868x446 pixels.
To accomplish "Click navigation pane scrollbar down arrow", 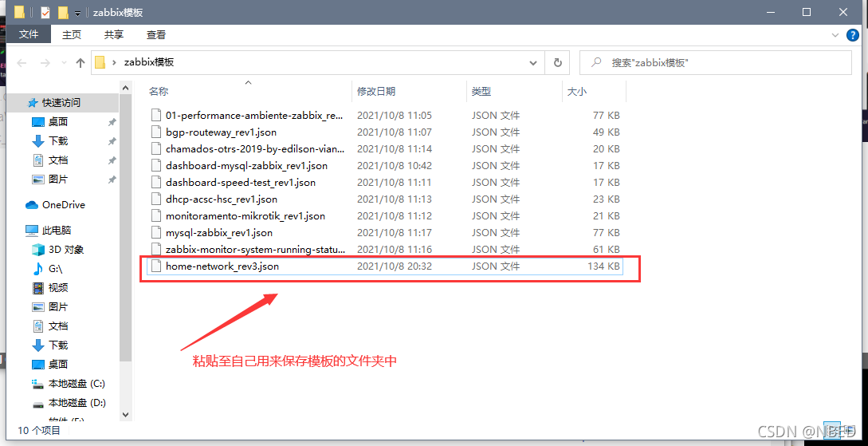I will pyautogui.click(x=125, y=414).
